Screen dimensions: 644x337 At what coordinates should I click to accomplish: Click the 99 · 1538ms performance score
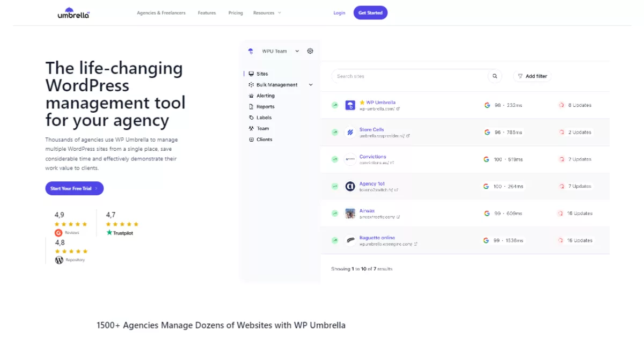pyautogui.click(x=509, y=240)
